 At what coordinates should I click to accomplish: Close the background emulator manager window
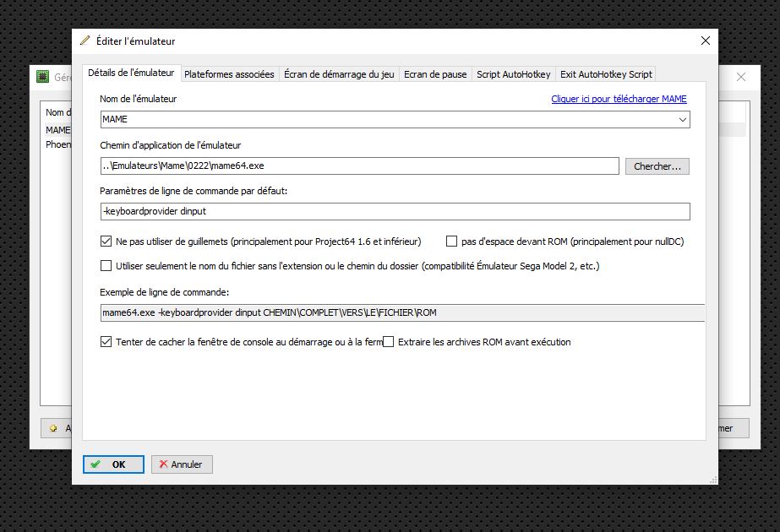(741, 77)
